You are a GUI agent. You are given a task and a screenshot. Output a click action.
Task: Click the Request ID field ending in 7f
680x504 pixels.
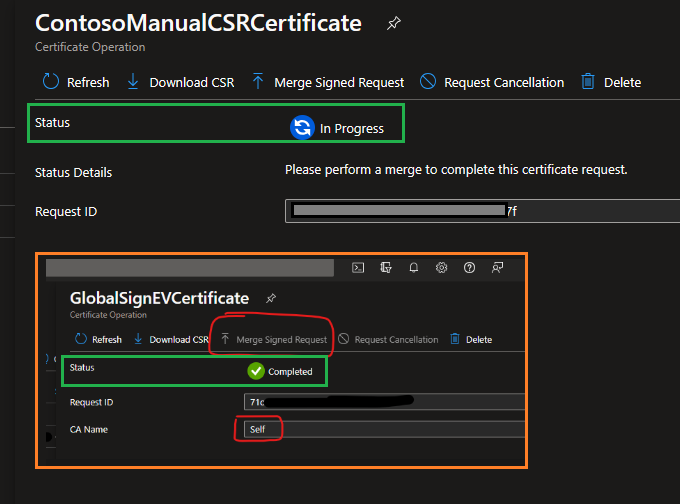(x=482, y=211)
